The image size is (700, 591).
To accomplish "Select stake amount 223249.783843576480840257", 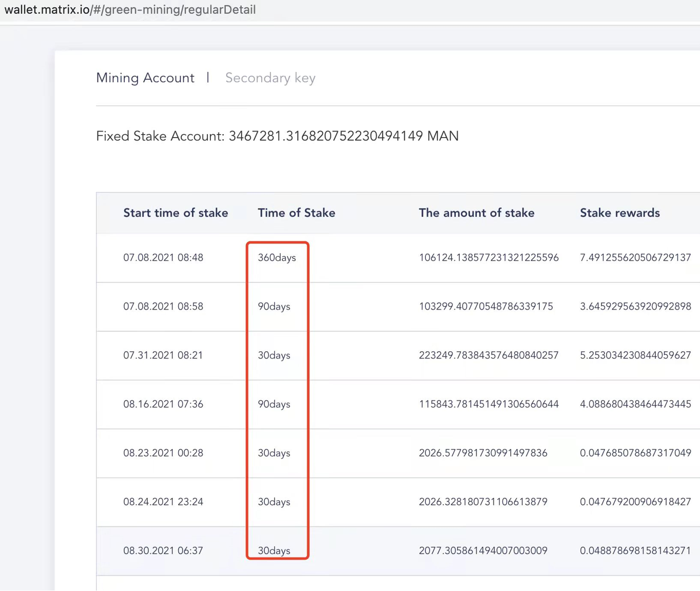I will (x=489, y=355).
